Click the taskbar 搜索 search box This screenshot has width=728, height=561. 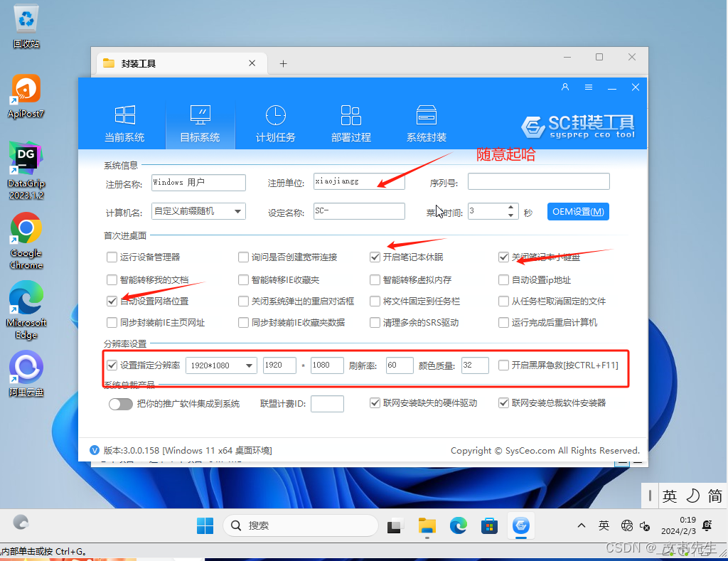[301, 525]
